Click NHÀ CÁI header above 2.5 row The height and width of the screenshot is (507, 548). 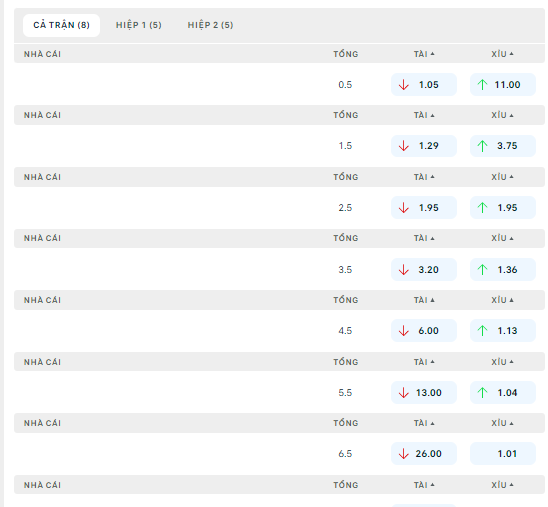(x=42, y=177)
